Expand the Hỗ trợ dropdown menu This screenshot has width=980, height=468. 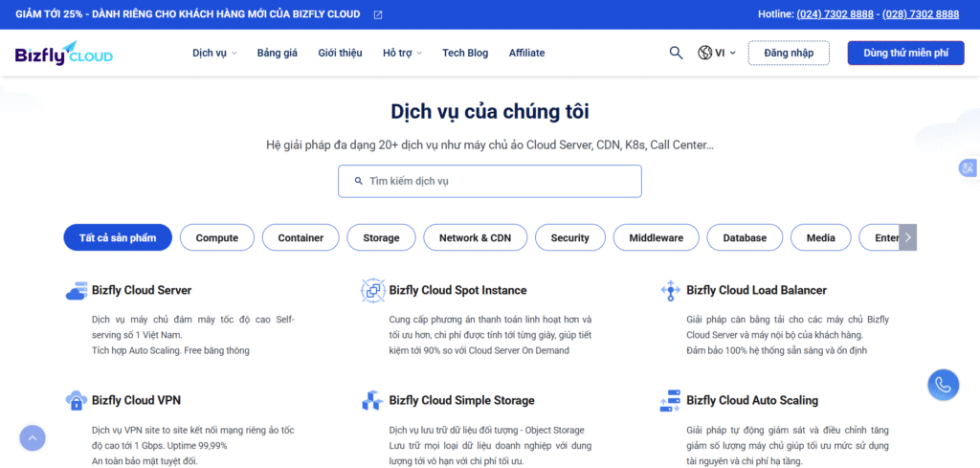(x=402, y=53)
